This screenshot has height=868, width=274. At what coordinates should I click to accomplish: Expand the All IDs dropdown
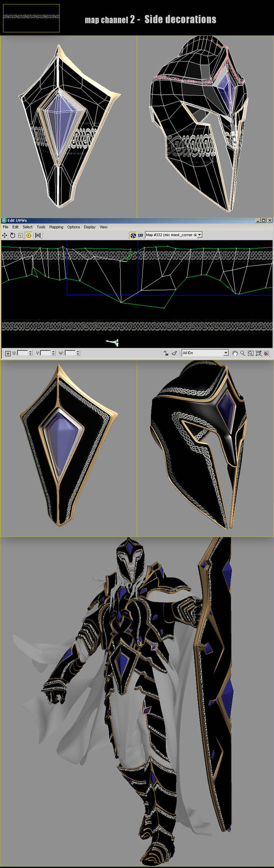point(226,353)
